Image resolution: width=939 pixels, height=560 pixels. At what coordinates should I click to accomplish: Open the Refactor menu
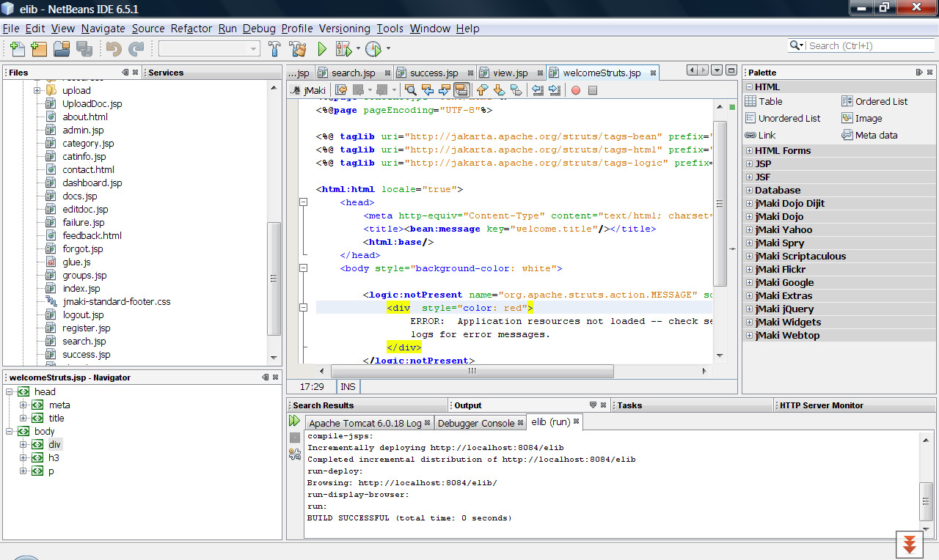click(191, 29)
